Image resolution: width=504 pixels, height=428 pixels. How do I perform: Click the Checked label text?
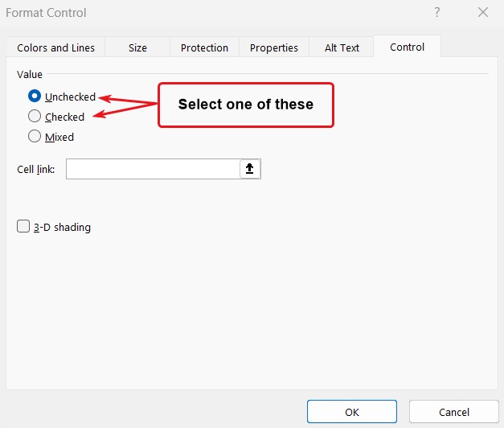pos(64,117)
